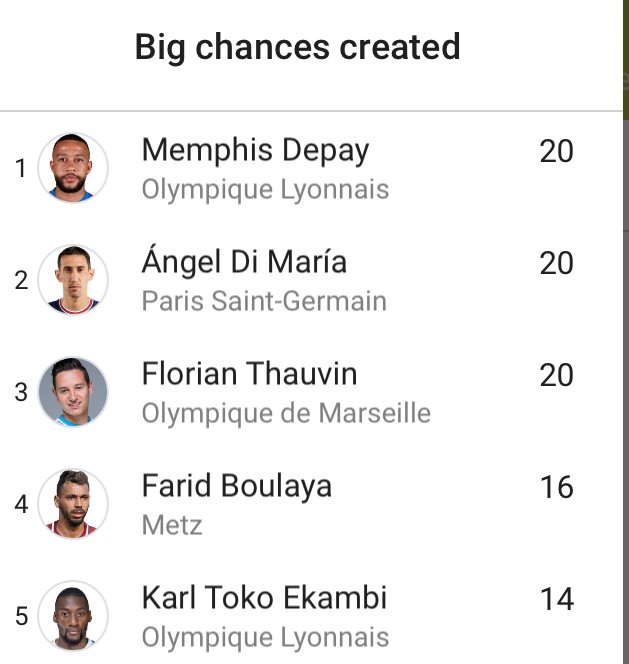Viewport: 629px width, 664px height.
Task: Open Karl Toko Ekambi's player photo
Action: coord(73,615)
